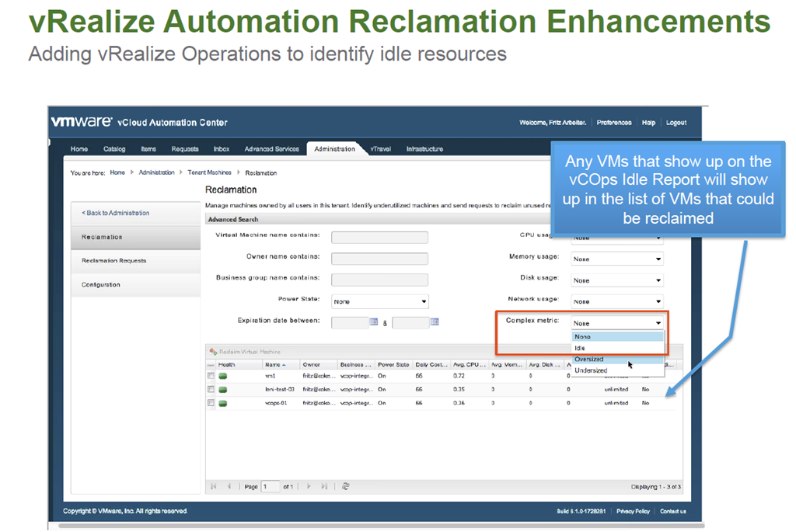Image resolution: width=796 pixels, height=532 pixels.
Task: Click the green health icon for vcops-01
Action: (x=222, y=403)
